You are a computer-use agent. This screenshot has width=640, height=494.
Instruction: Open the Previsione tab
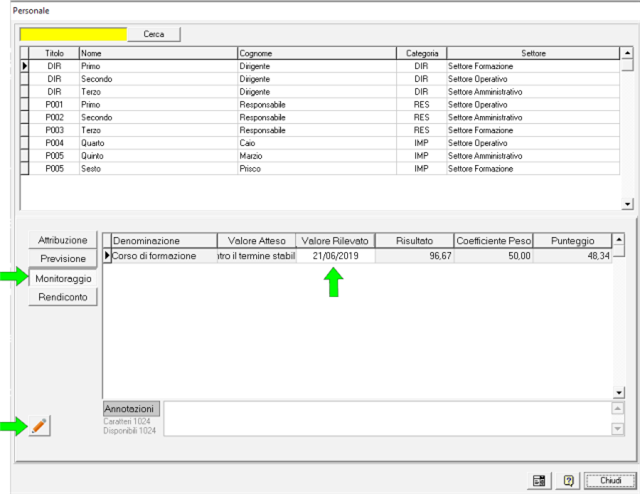point(63,258)
